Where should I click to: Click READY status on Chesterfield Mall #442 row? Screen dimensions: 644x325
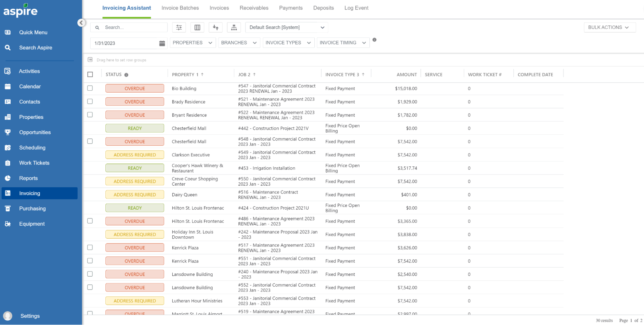click(135, 128)
